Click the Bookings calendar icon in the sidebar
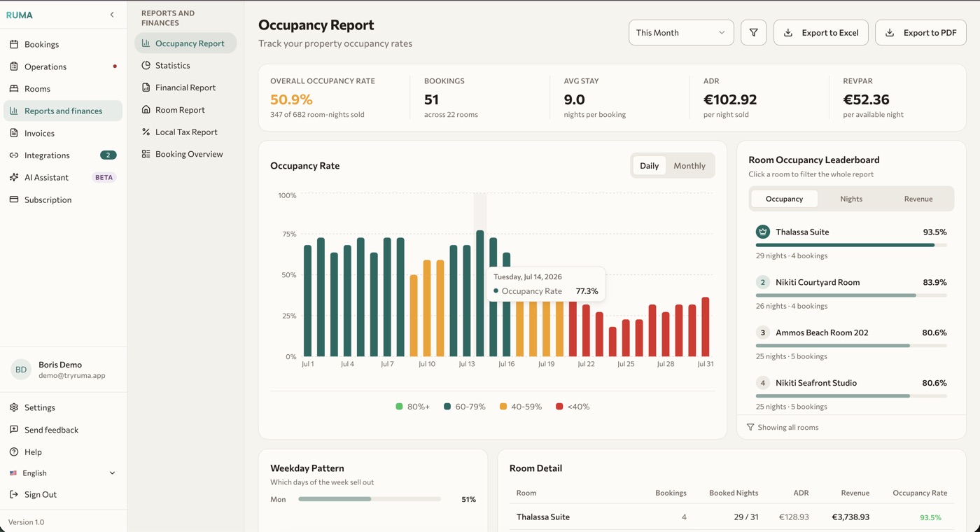980x532 pixels. pyautogui.click(x=14, y=44)
